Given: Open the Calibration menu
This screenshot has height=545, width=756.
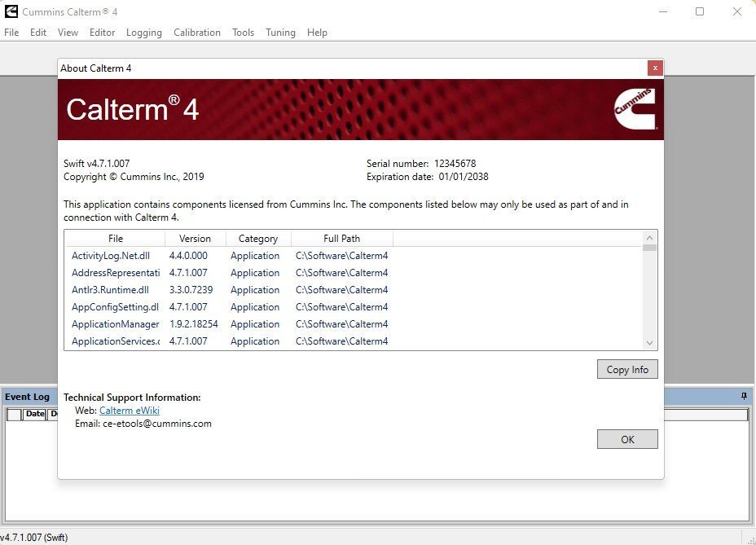Looking at the screenshot, I should 197,33.
